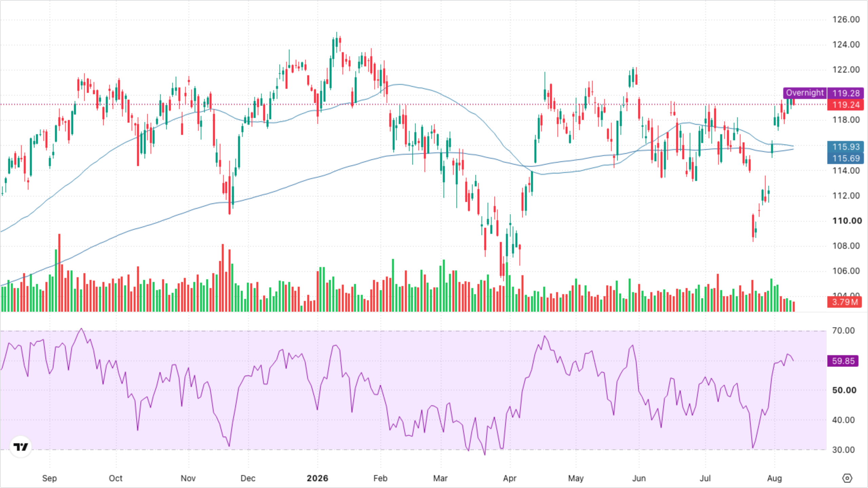Click the Sep label on time axis

click(x=50, y=478)
